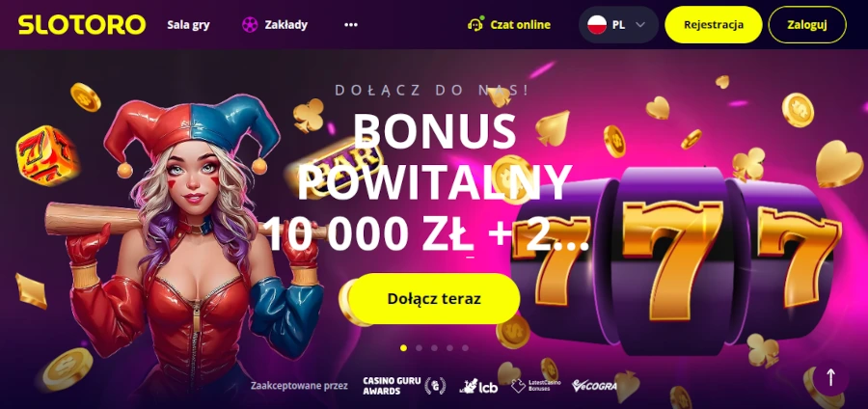Screen dimensions: 868x409
Task: Click the SLOTORO logo
Action: point(82,25)
